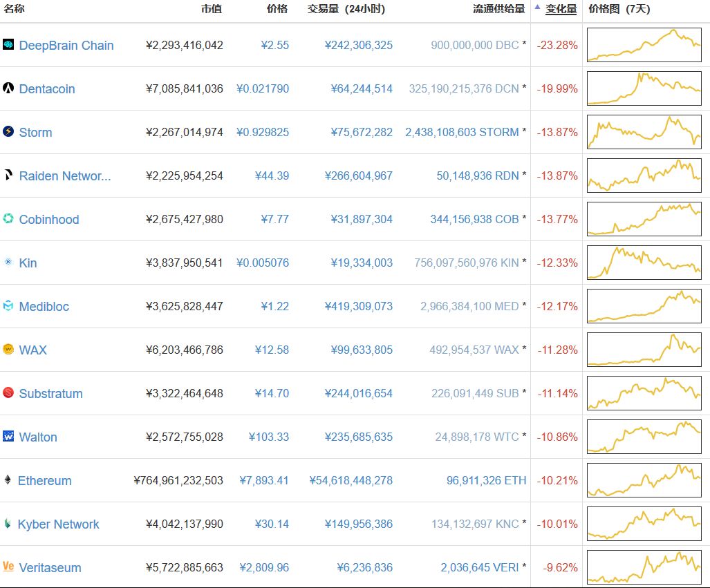This screenshot has width=710, height=588.
Task: Sort by the 价格 column header
Action: click(x=277, y=9)
